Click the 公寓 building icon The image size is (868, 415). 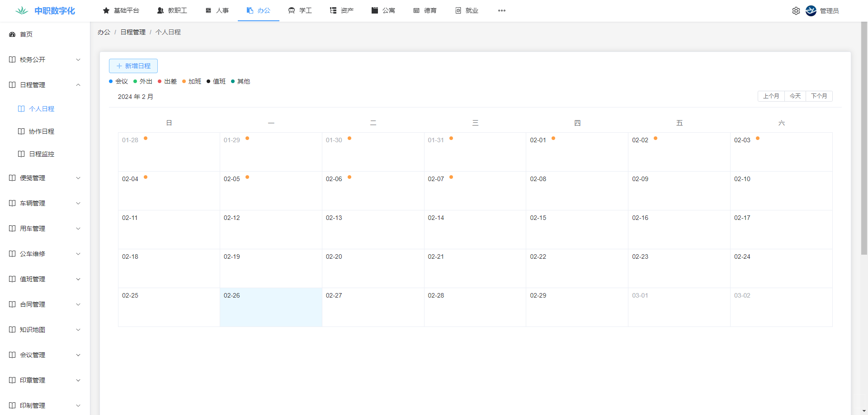[x=375, y=10]
